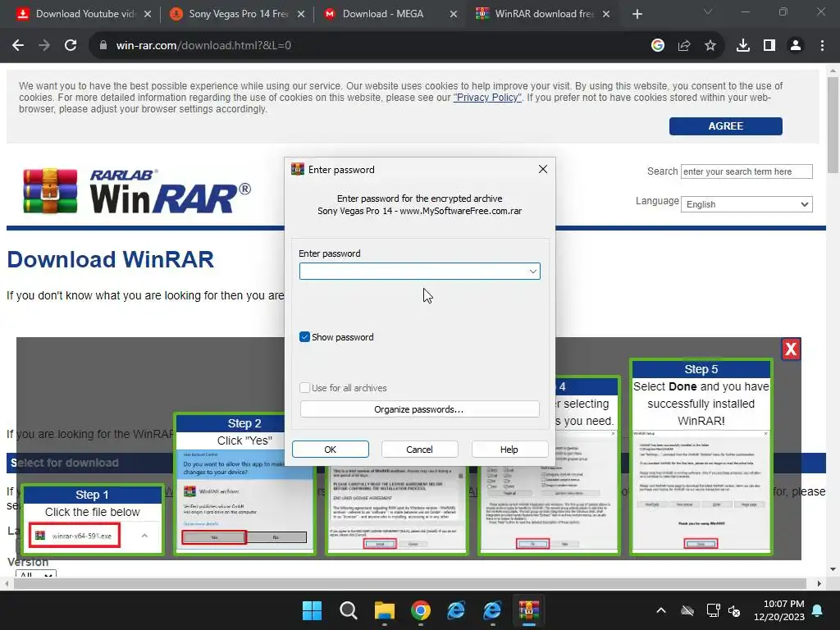The height and width of the screenshot is (630, 840).
Task: Click the site Search input field
Action: [746, 171]
